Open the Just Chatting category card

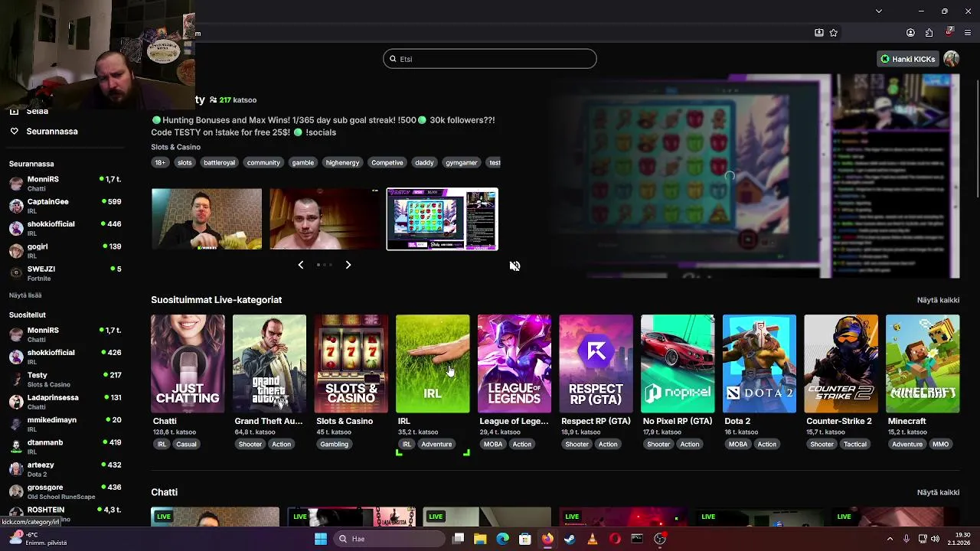coord(188,364)
